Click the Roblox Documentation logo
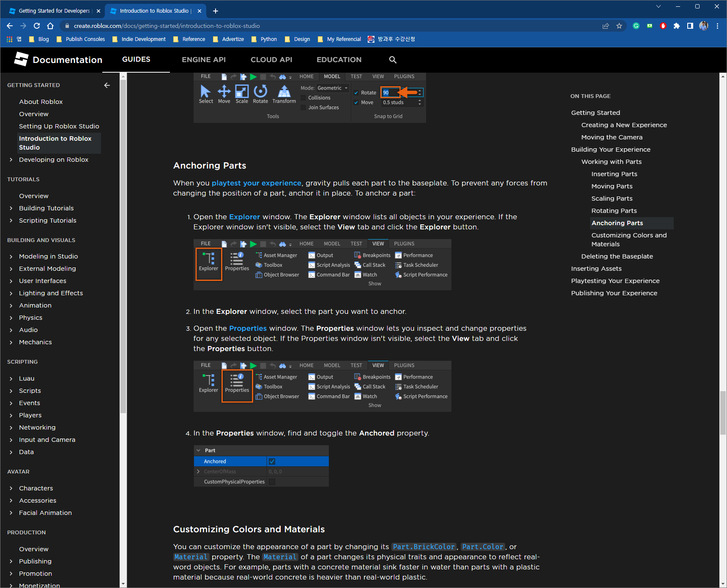 click(x=58, y=60)
